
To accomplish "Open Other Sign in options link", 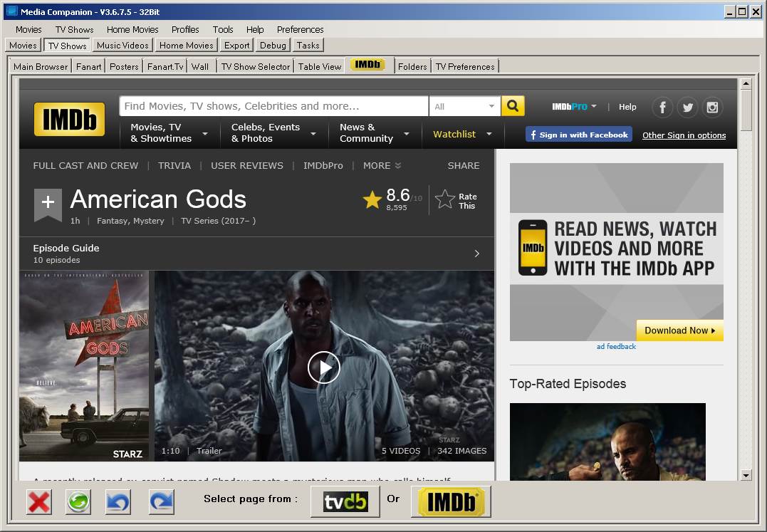I will [684, 135].
